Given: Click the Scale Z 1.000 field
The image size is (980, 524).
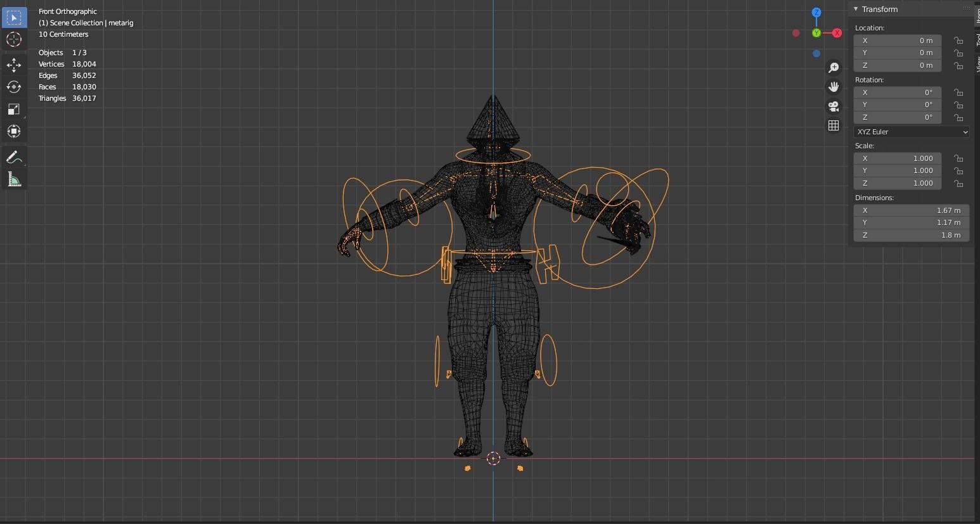Looking at the screenshot, I should [897, 183].
